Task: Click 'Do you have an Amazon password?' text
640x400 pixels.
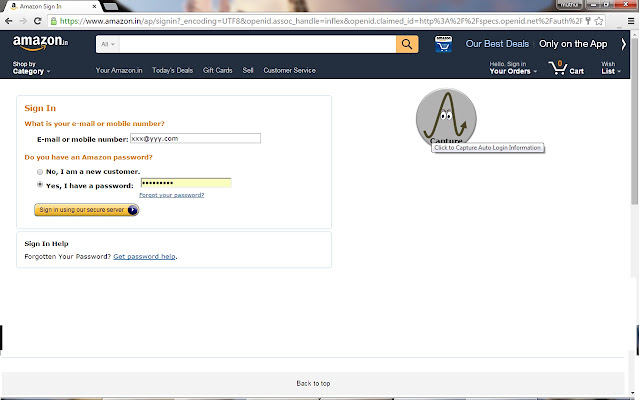Action: point(88,157)
